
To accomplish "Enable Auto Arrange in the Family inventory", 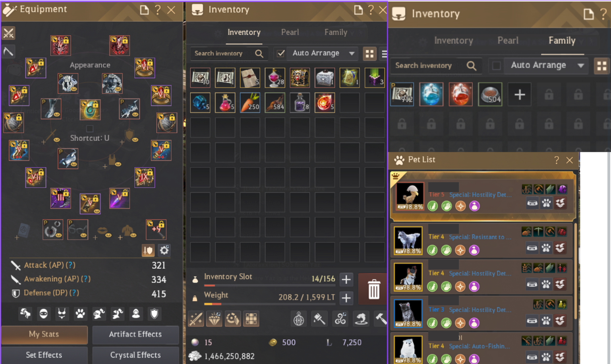I will [x=496, y=65].
